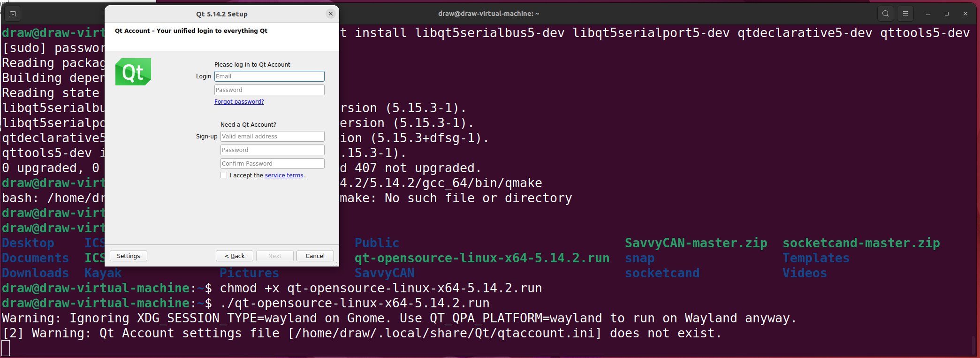Click 'Qt Account - Your unified login' heading
This screenshot has width=980, height=358.
tap(191, 30)
